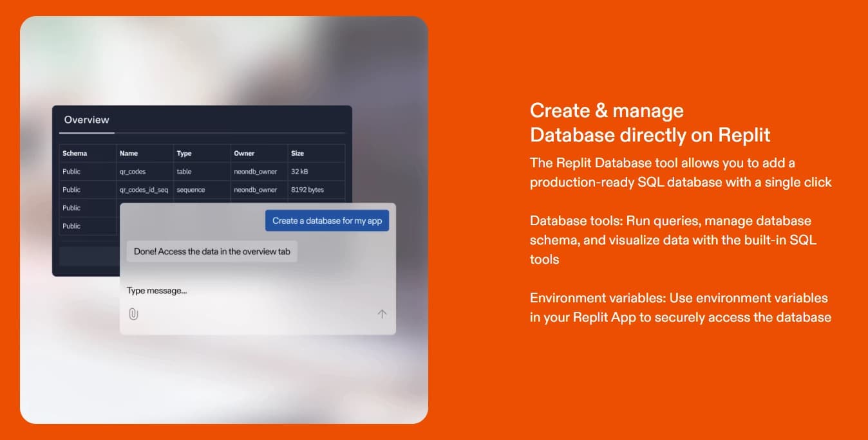Sort the table by the Type column
868x440 pixels.
click(184, 153)
